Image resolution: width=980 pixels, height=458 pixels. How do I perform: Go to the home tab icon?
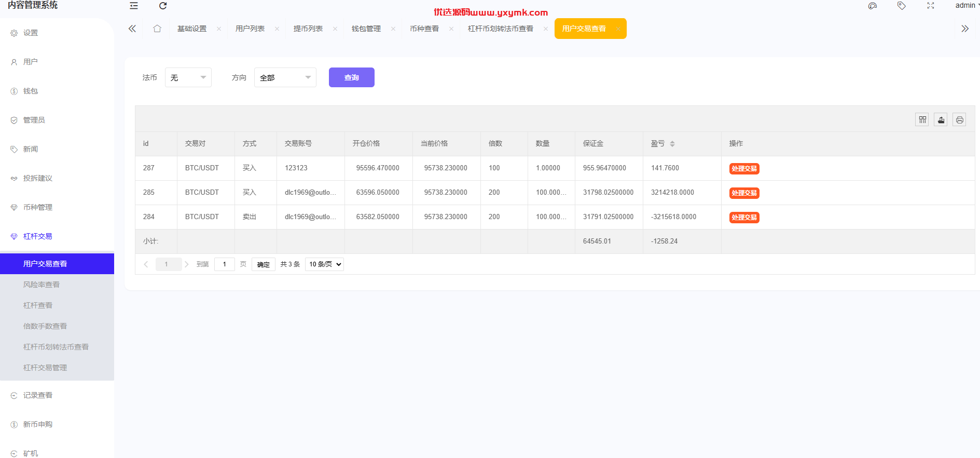click(157, 29)
